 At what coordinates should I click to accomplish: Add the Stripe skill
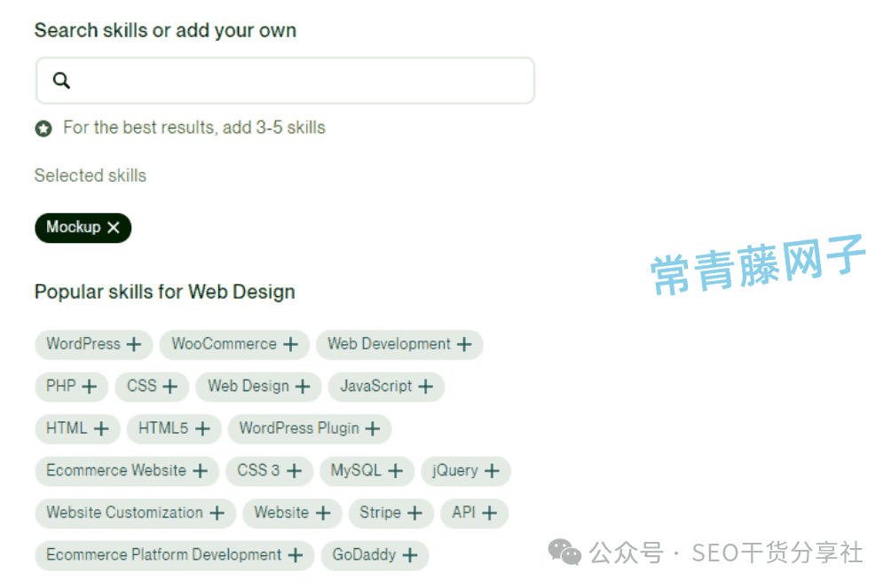[391, 513]
